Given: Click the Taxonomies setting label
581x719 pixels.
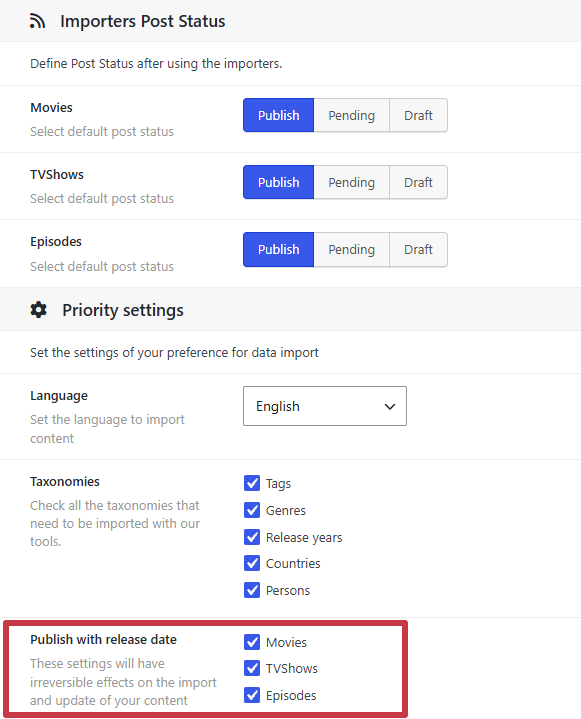Looking at the screenshot, I should coord(65,481).
